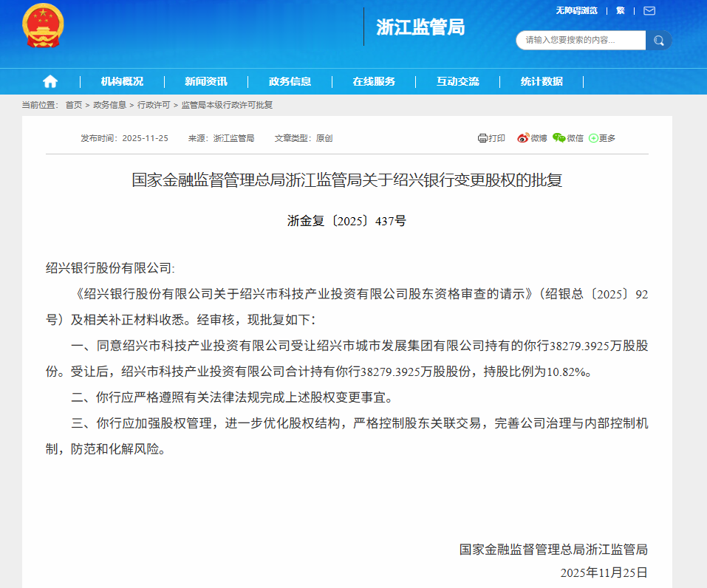Open the 在线服务 menu
The height and width of the screenshot is (588, 707).
pos(374,81)
